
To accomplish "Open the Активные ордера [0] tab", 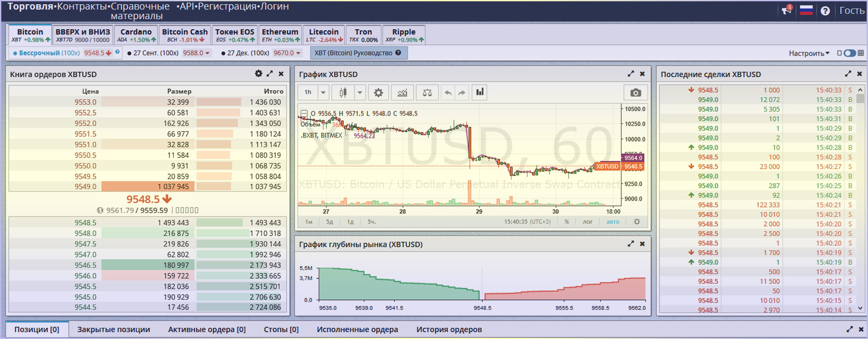I will [207, 329].
